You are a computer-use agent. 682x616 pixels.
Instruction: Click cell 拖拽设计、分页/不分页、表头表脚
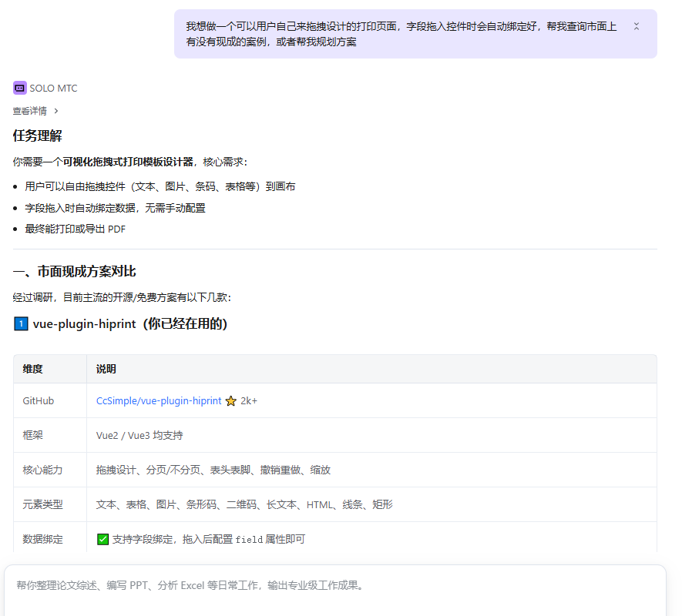tap(213, 470)
